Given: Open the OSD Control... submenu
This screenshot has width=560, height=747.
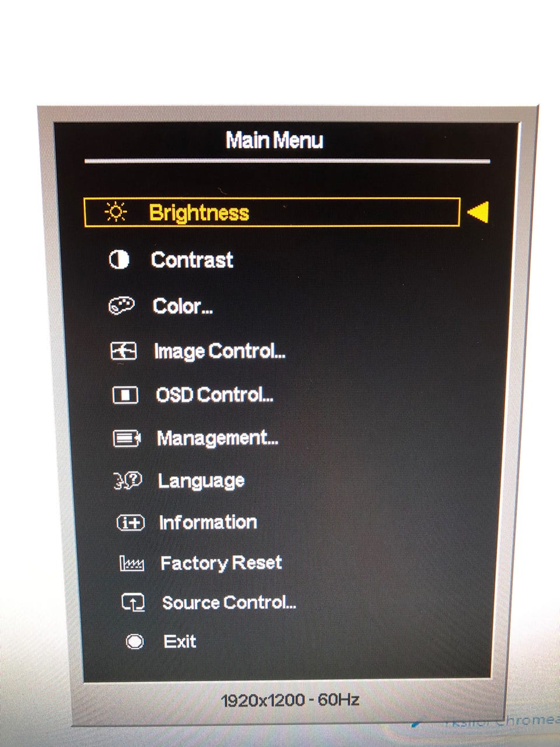Looking at the screenshot, I should [214, 395].
